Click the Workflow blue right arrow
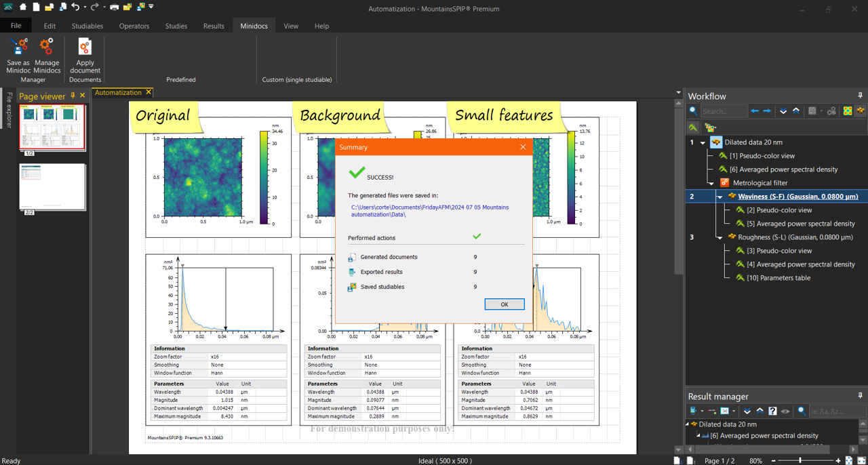The image size is (868, 465). point(767,111)
